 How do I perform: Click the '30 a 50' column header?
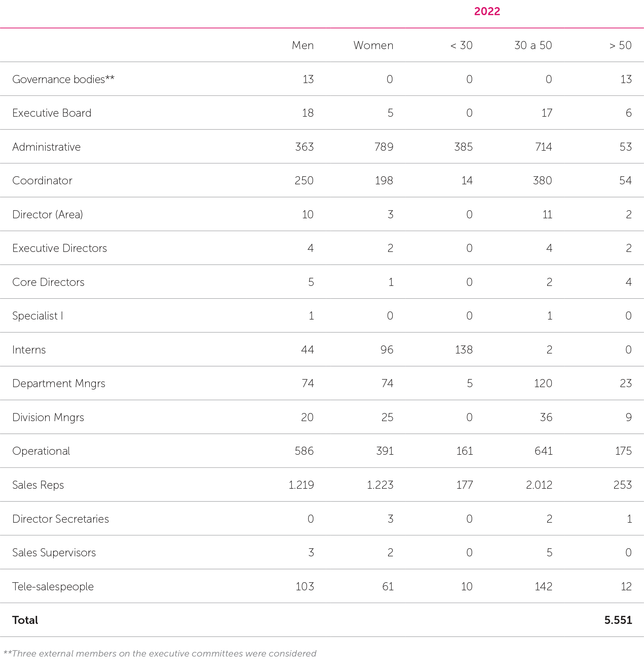[533, 45]
